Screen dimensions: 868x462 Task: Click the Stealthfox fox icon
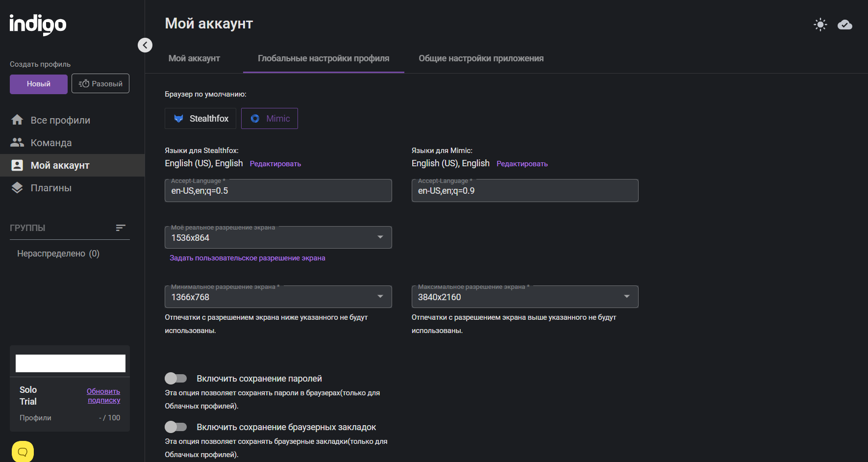coord(179,119)
